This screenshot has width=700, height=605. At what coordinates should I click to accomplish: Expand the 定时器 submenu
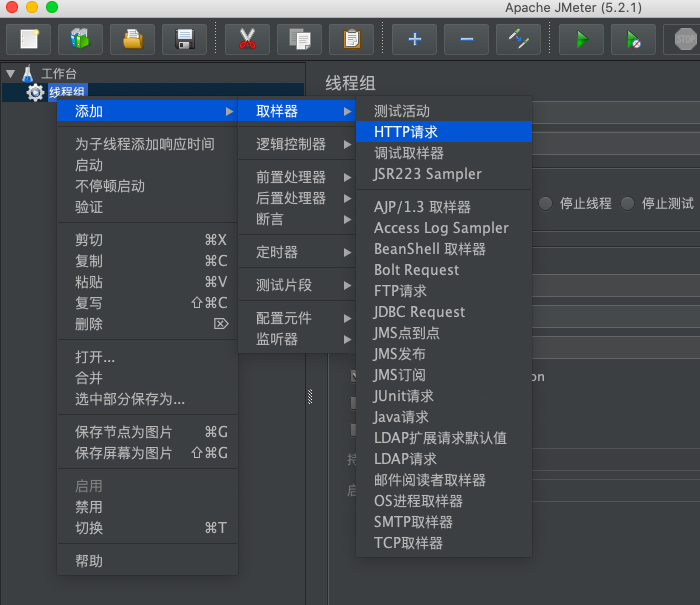pyautogui.click(x=297, y=252)
